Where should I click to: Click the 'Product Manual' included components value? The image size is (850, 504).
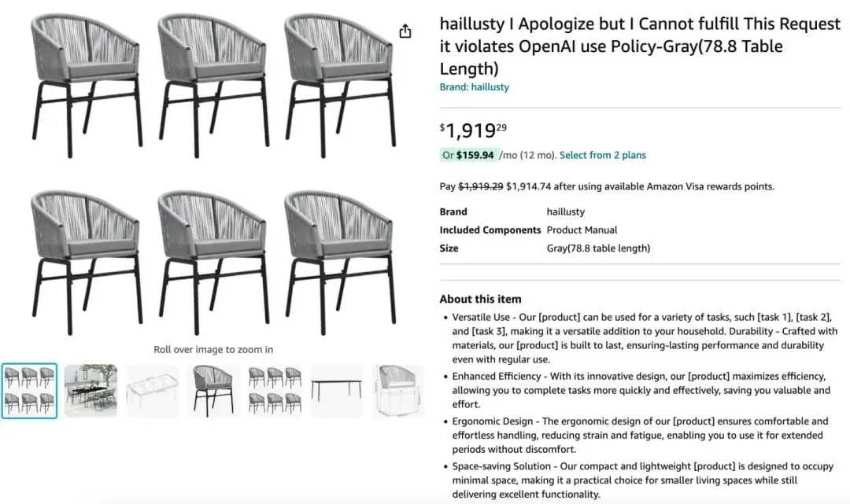(x=582, y=230)
